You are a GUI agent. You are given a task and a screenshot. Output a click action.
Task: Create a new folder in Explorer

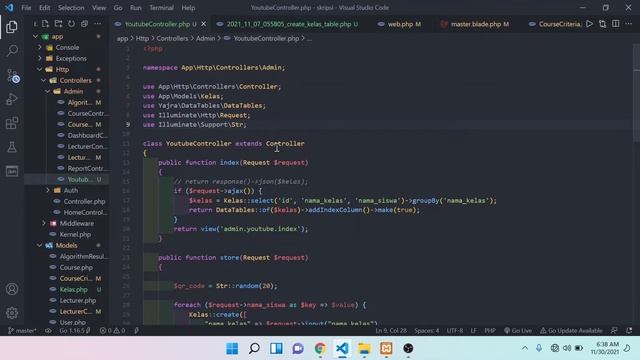pyautogui.click(x=58, y=24)
